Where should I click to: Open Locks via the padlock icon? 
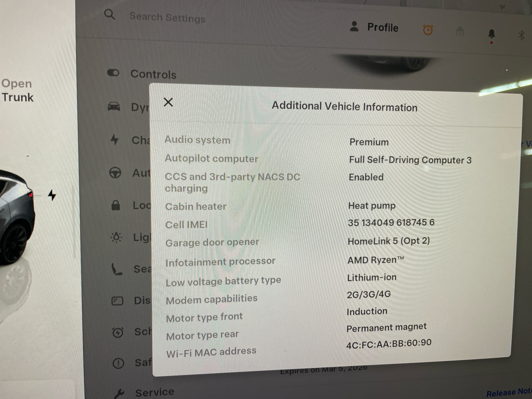point(116,205)
